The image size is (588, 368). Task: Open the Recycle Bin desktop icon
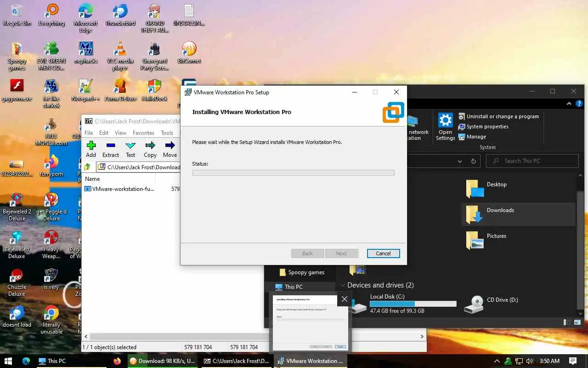tap(17, 15)
